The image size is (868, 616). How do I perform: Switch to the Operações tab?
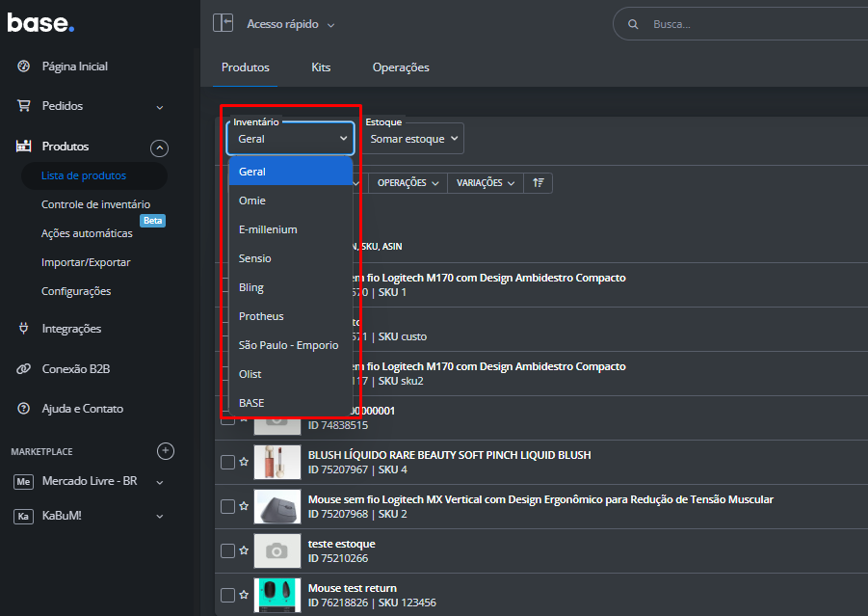coord(401,67)
